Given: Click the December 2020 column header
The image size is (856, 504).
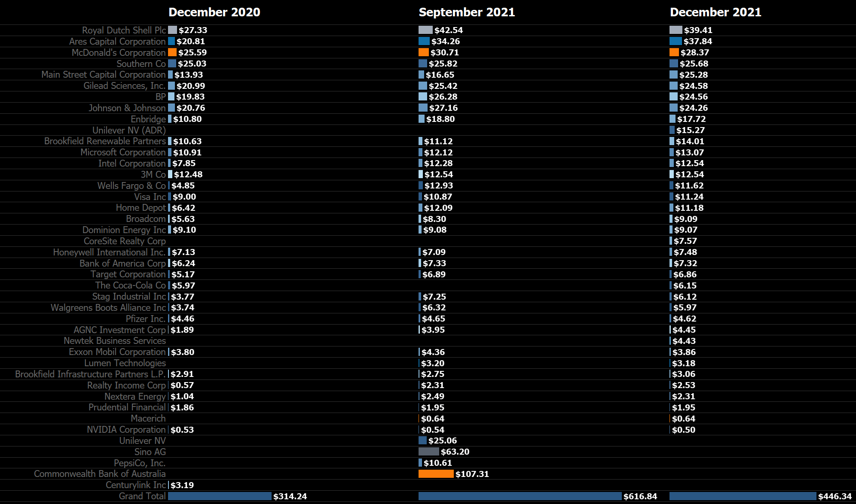Looking at the screenshot, I should pos(214,12).
